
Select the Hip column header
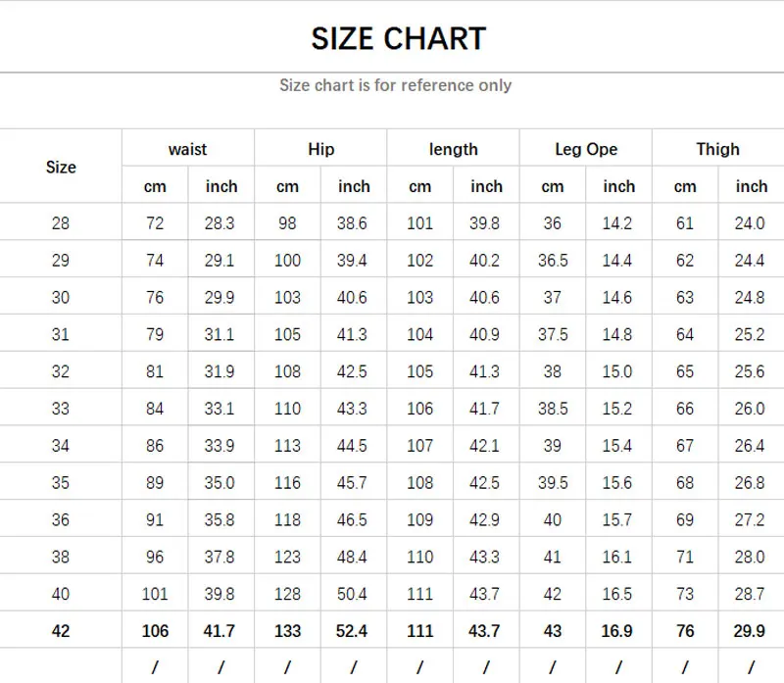click(320, 149)
